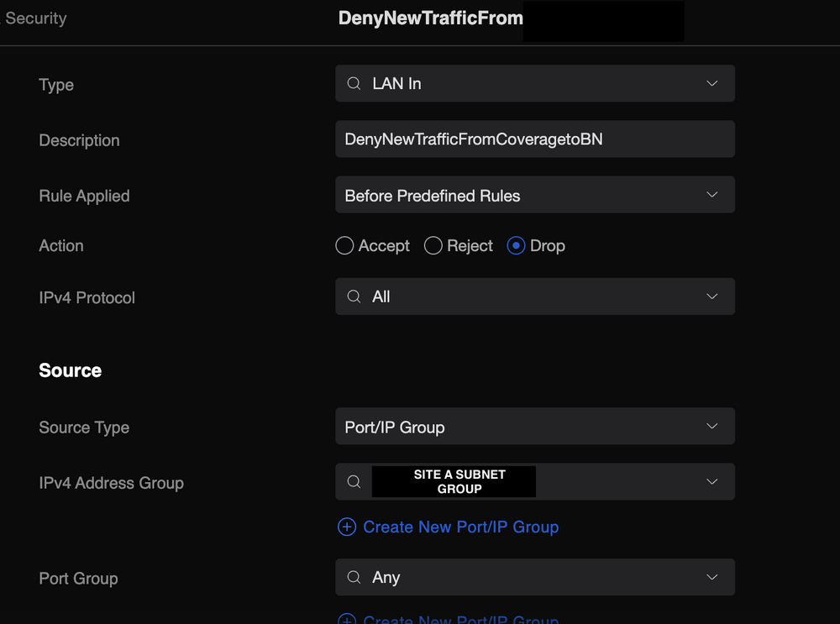Click the IPv4 Address Group label

pos(112,483)
